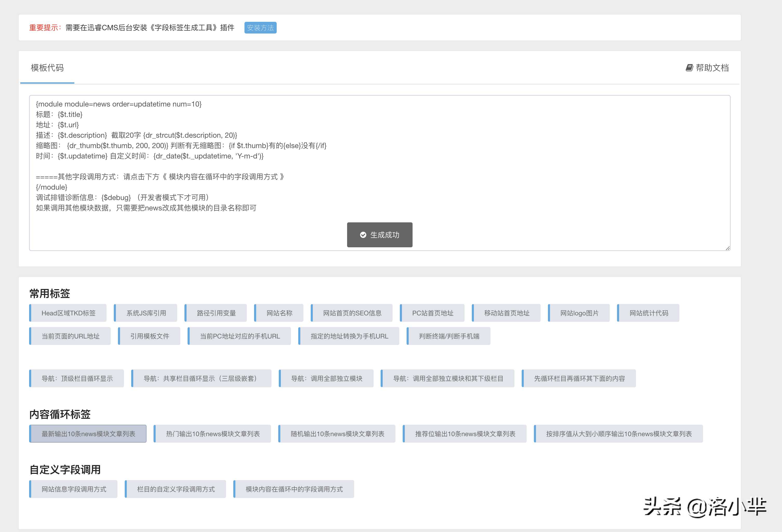Click the 自定义字段调用 heading
The width and height of the screenshot is (782, 532).
65,469
